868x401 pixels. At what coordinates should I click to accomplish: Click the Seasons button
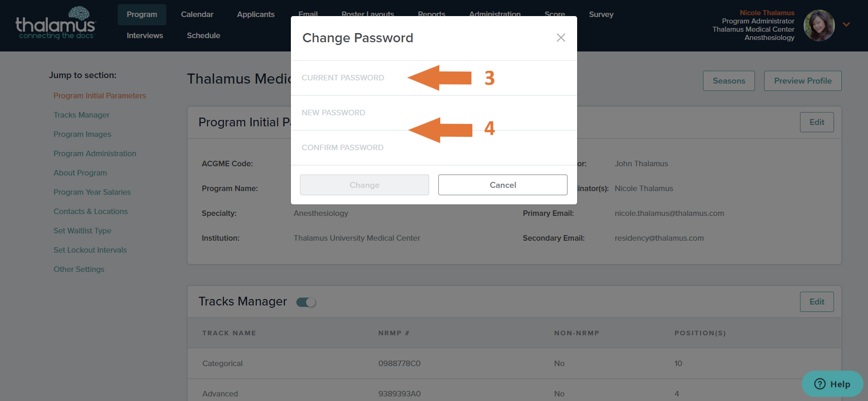[x=729, y=81]
